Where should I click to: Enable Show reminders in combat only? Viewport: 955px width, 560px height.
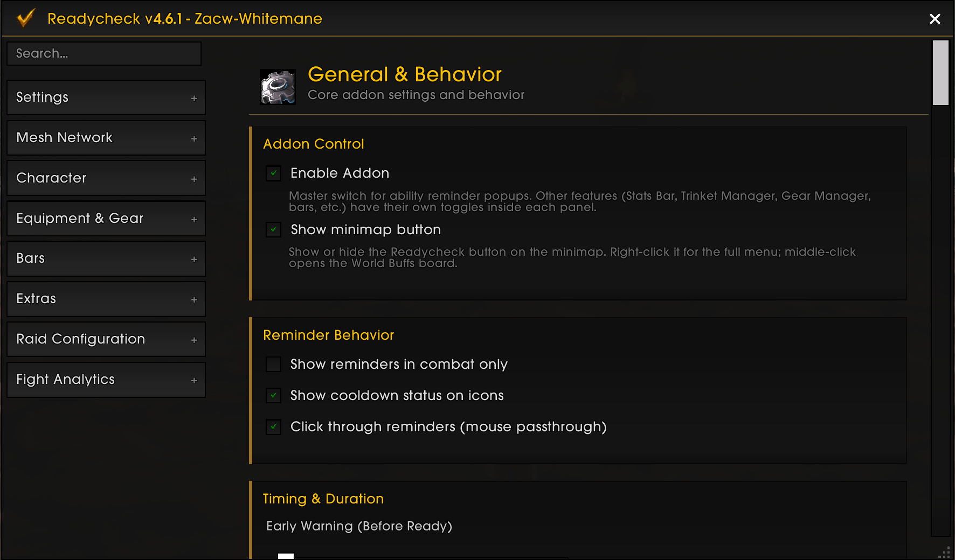click(274, 365)
